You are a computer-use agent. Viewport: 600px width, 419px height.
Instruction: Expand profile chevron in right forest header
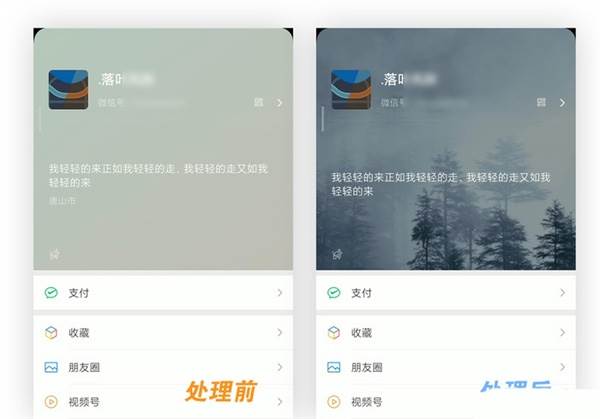click(562, 103)
